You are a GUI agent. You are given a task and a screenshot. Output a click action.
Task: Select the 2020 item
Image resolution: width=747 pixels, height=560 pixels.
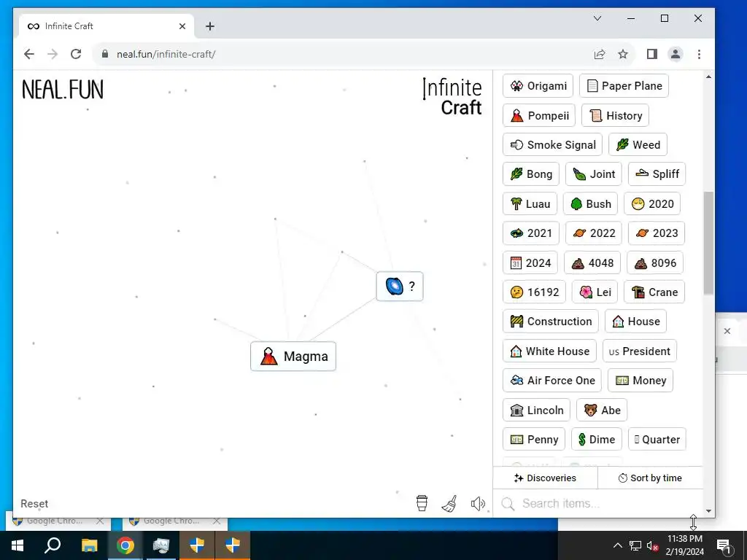tap(652, 204)
